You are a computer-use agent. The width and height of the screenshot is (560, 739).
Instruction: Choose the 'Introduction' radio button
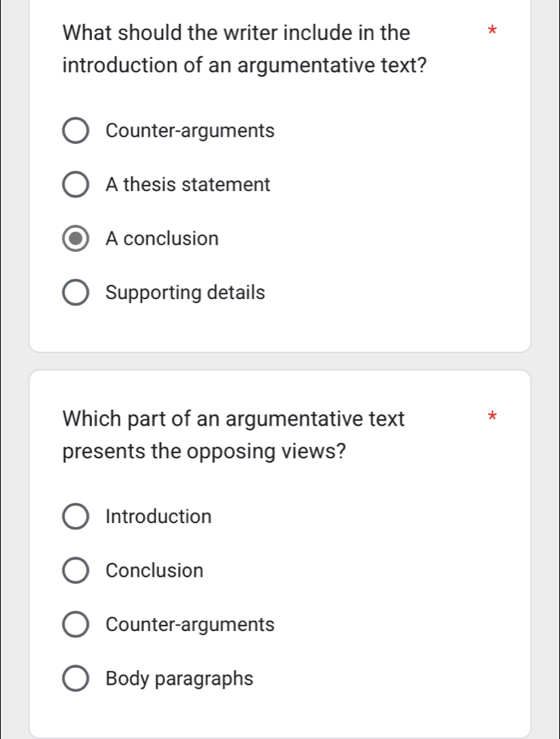[x=76, y=517]
